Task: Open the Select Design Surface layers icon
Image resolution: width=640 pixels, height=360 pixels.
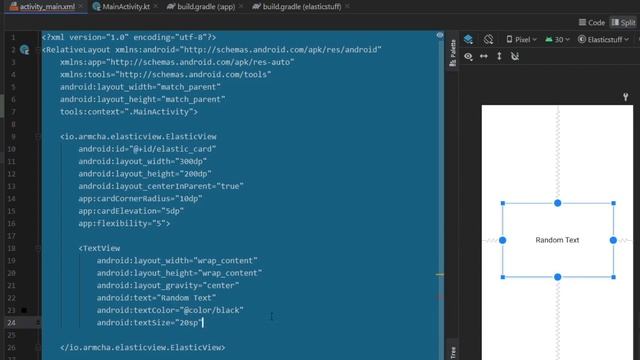Action: [x=468, y=39]
